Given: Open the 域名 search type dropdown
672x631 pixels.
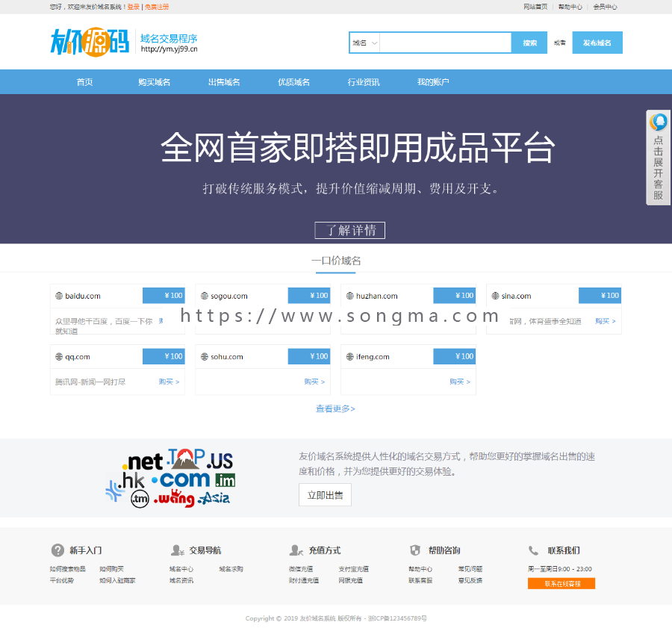Looking at the screenshot, I should (364, 43).
